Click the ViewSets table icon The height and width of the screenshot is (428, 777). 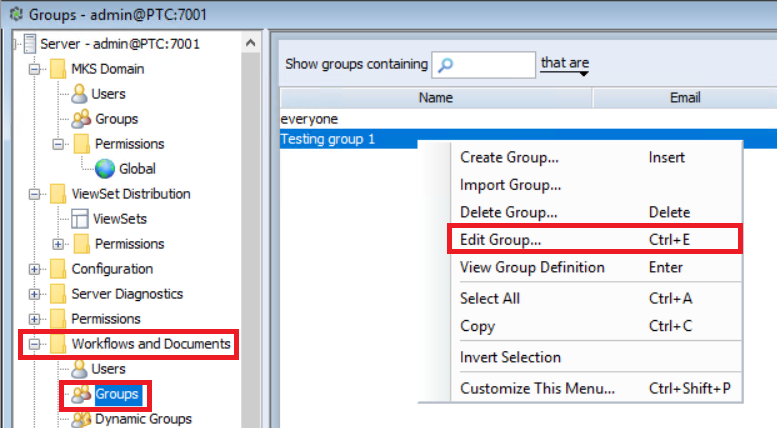pos(80,219)
